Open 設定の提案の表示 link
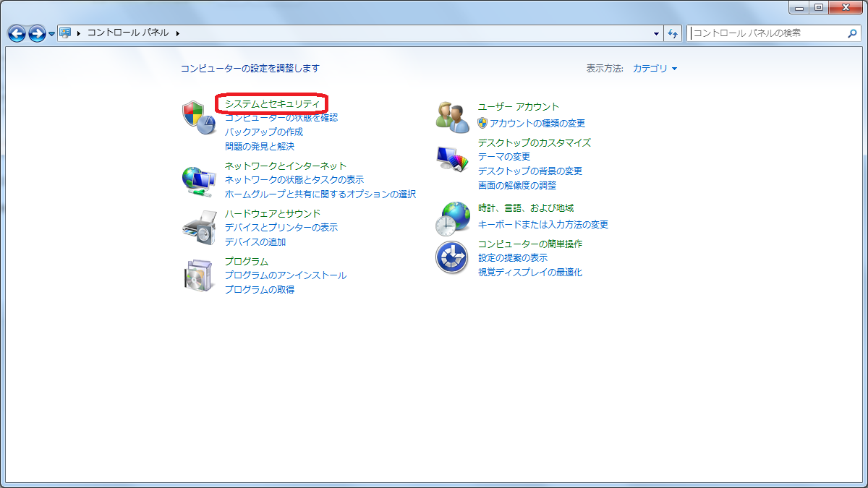The height and width of the screenshot is (488, 868). pos(512,258)
